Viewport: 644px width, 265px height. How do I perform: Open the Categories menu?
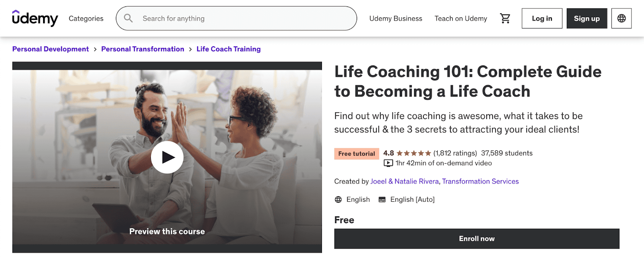86,18
